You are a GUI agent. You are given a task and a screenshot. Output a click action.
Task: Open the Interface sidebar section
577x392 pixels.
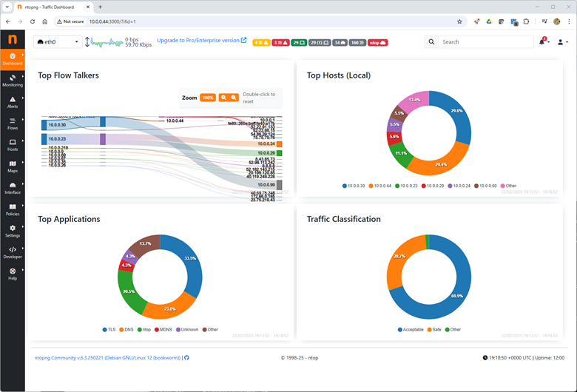(13, 188)
